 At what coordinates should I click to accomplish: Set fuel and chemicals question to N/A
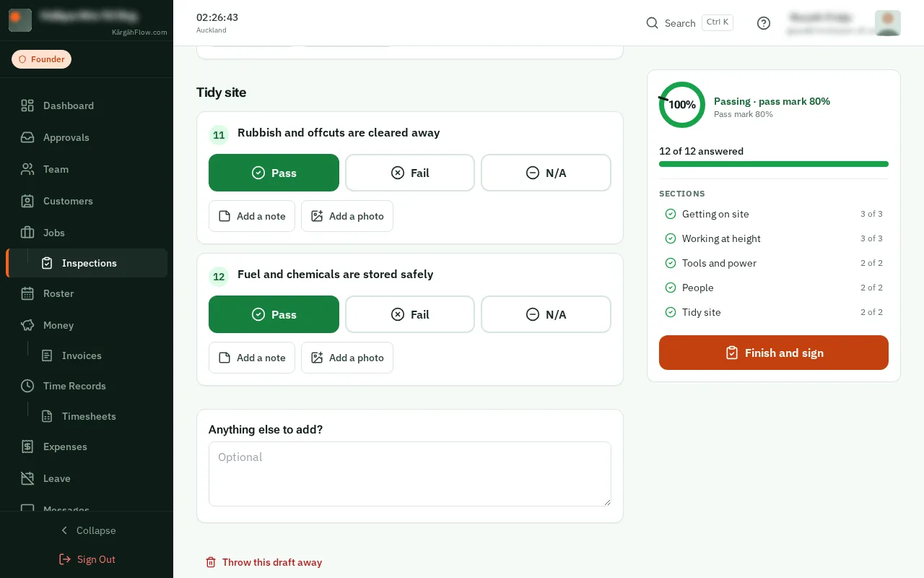pos(546,314)
